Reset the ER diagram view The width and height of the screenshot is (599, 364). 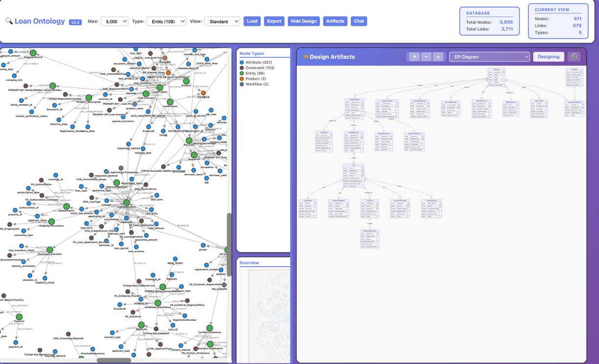438,57
